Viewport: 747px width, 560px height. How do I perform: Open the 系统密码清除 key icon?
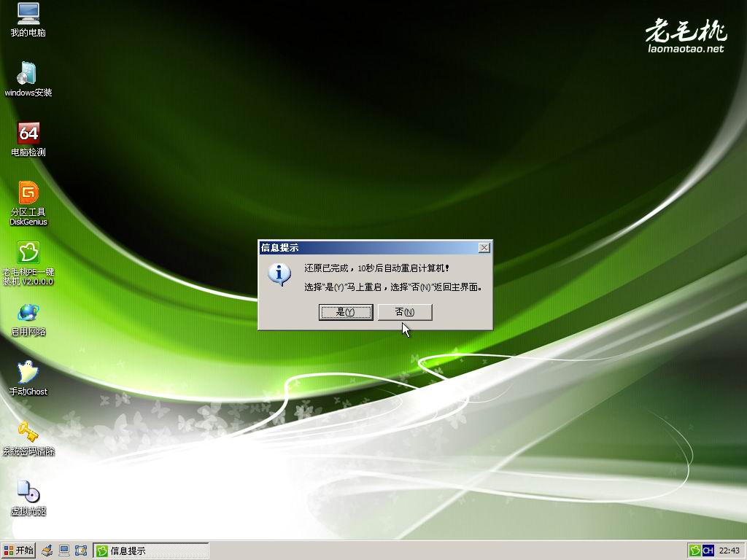pos(28,432)
